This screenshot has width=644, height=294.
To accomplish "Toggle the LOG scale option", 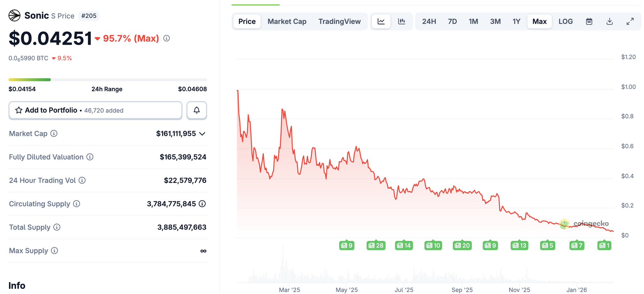I will pyautogui.click(x=565, y=21).
